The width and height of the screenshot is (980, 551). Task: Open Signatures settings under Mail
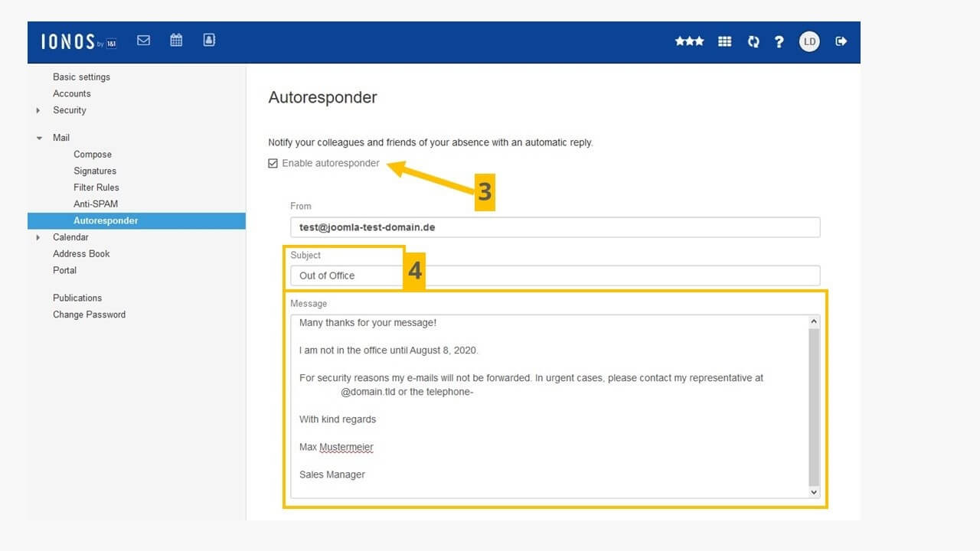click(x=95, y=171)
